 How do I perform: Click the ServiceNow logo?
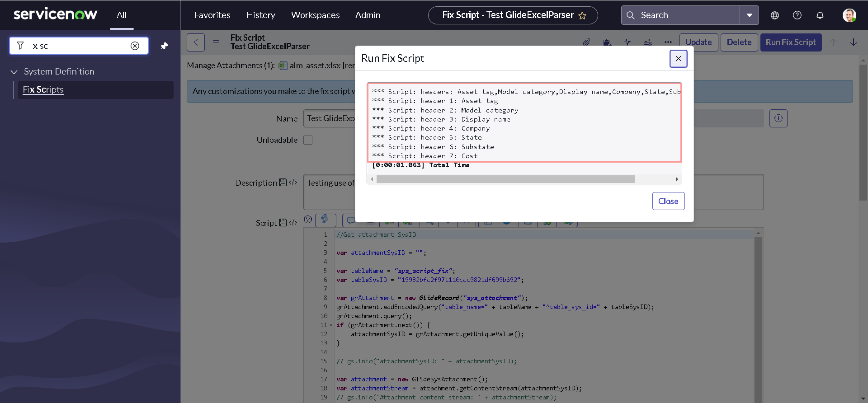pyautogui.click(x=55, y=14)
